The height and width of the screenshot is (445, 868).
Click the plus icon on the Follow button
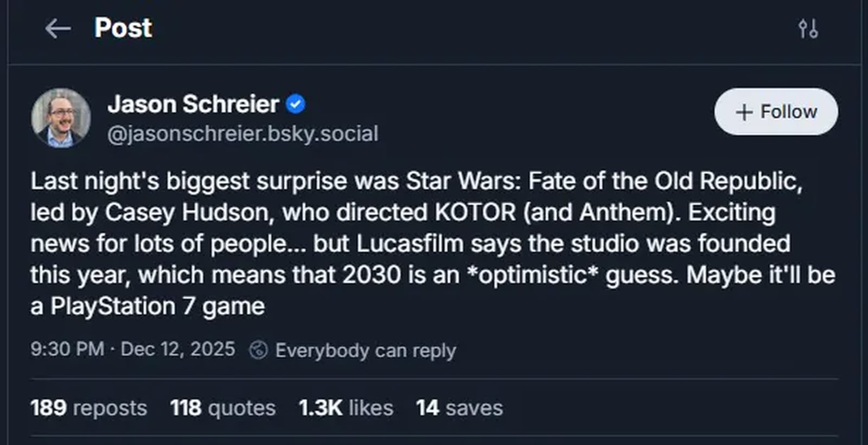(744, 112)
